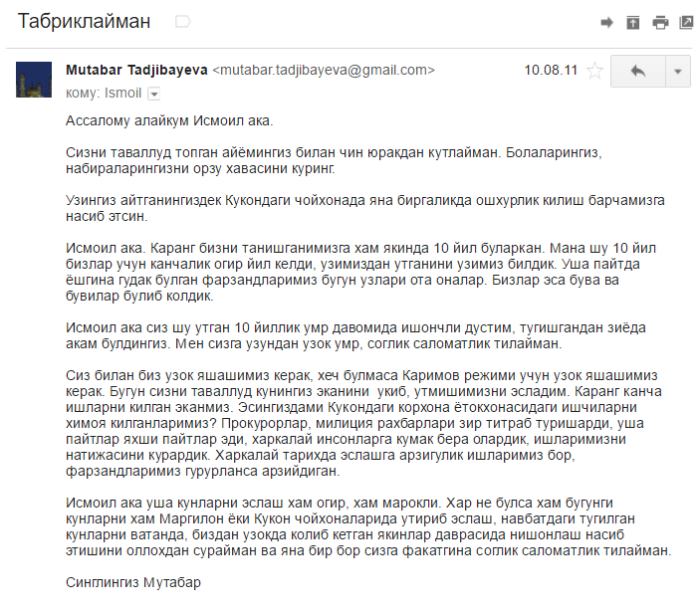Click the recipient name Ismoil
The image size is (698, 616).
point(123,93)
